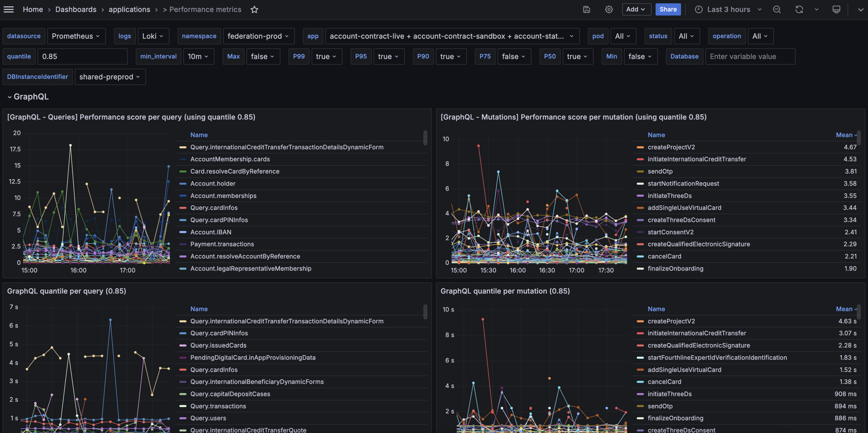Open the Last 3 hours time picker
Screen dimensions: 868x433
tap(728, 9)
